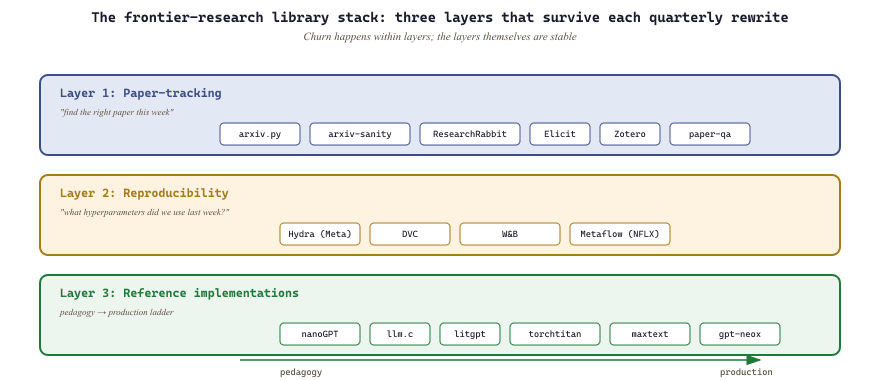880x380 pixels.
Task: Select the llm.c box
Action: (400, 334)
